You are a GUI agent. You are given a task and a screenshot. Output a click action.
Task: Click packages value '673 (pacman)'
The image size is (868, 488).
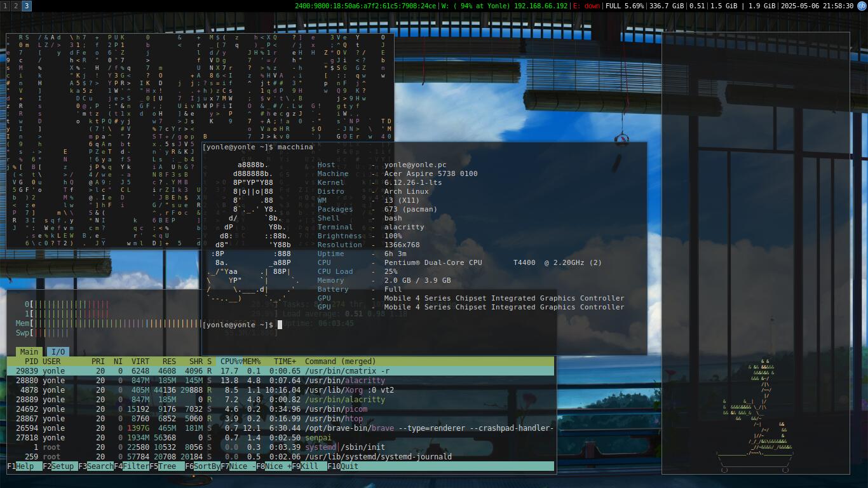click(x=411, y=209)
